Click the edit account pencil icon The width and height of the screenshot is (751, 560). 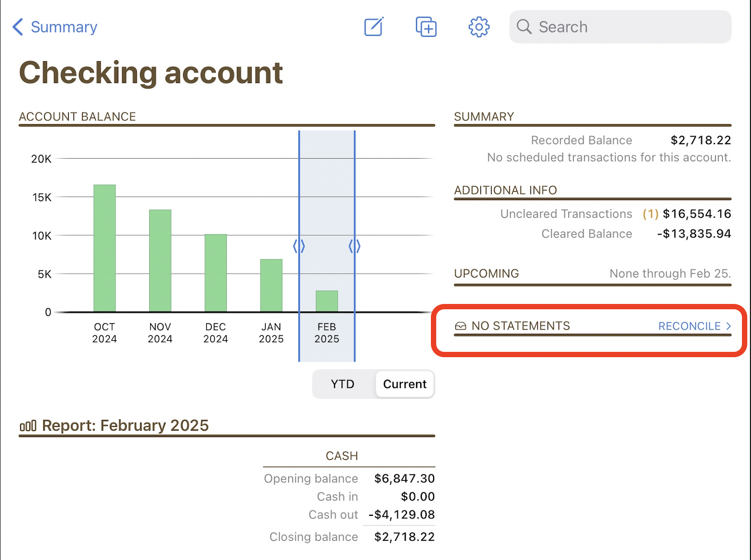tap(374, 27)
